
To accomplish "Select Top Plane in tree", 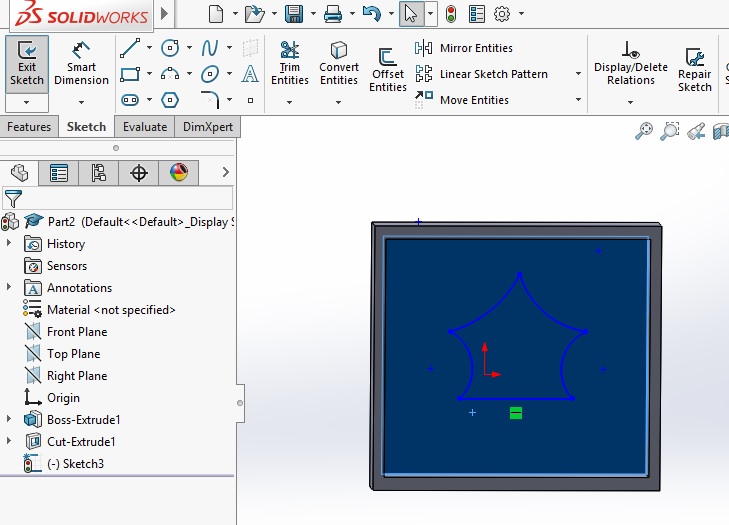I will click(62, 354).
